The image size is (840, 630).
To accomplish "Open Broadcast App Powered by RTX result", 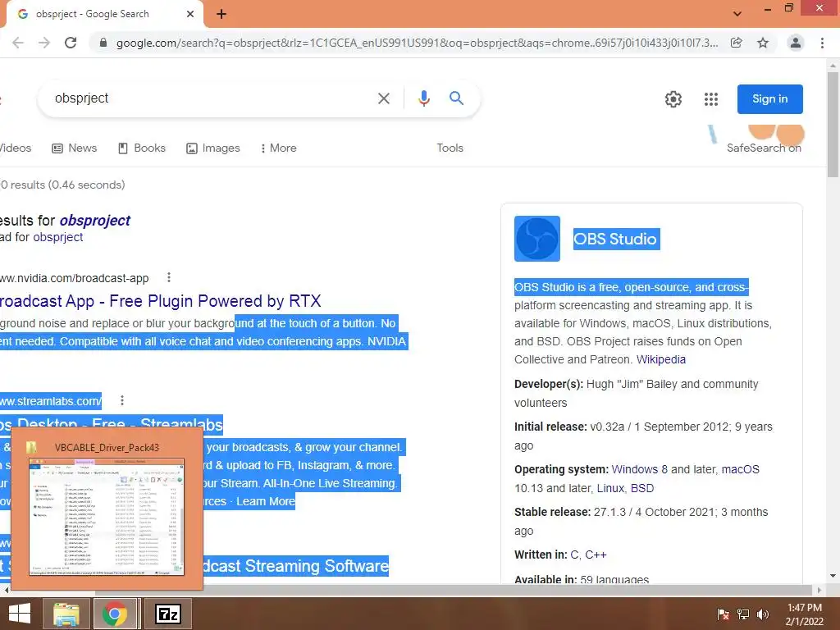I will [x=160, y=301].
